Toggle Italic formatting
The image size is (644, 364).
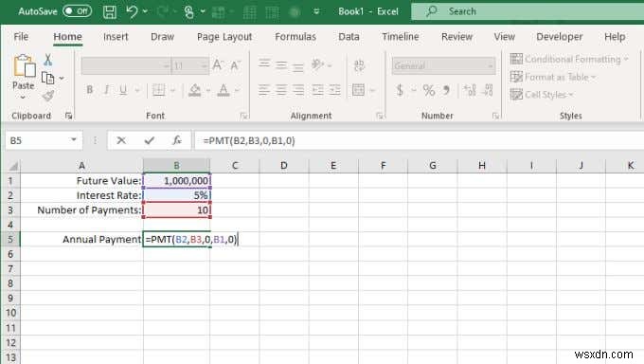[x=106, y=90]
